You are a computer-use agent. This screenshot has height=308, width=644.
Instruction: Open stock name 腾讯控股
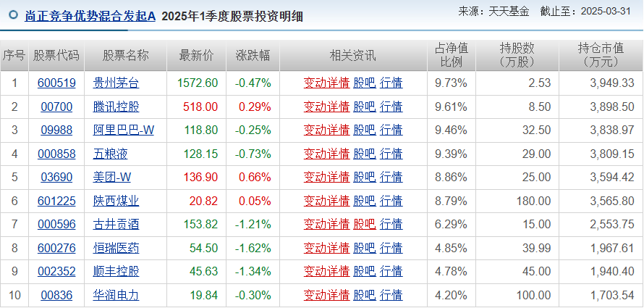116,107
